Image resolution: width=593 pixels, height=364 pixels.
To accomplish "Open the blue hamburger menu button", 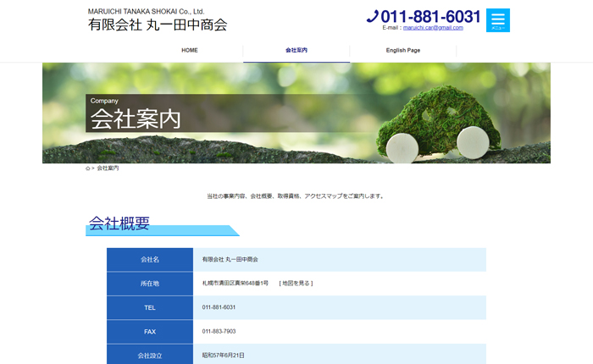I will point(498,20).
